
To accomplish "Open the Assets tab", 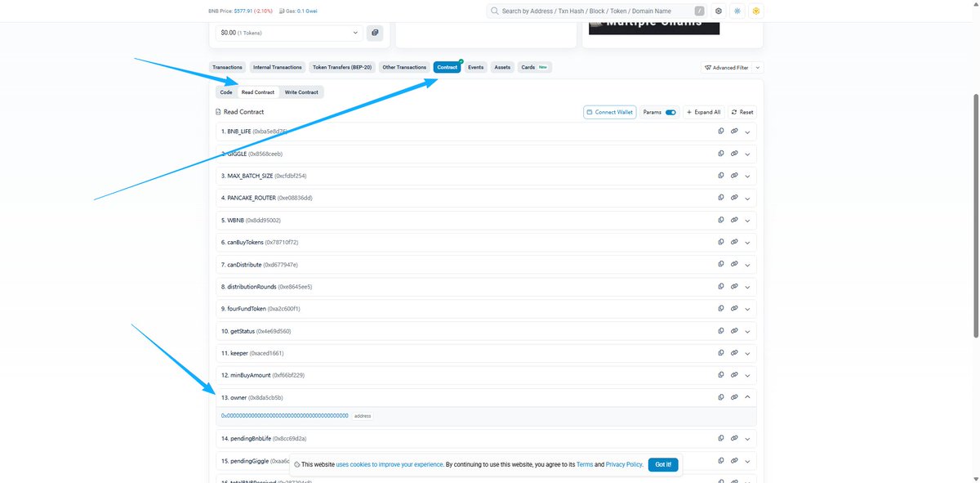I will [x=502, y=67].
